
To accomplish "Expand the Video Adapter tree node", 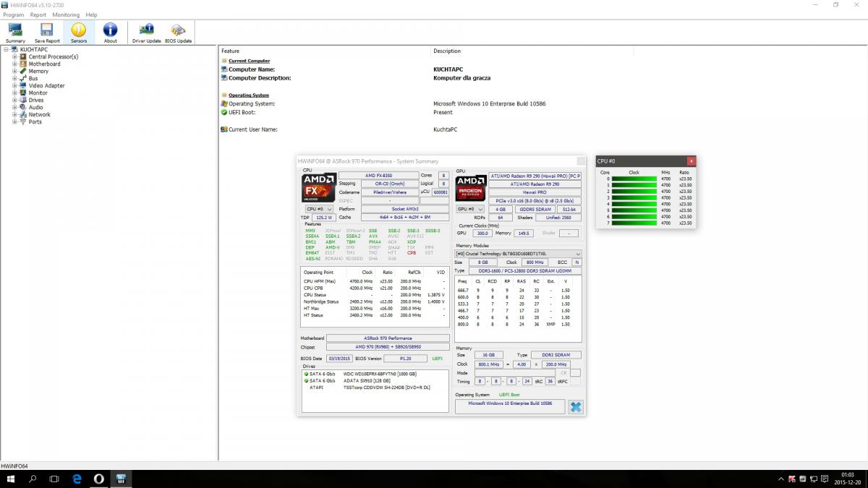I will coord(14,85).
